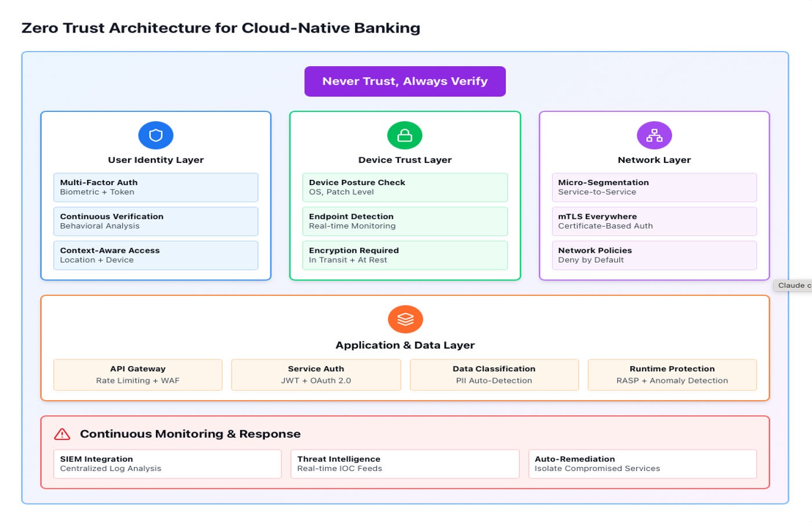The image size is (812, 522).
Task: Click the Service Auth JWT card
Action: pos(316,375)
